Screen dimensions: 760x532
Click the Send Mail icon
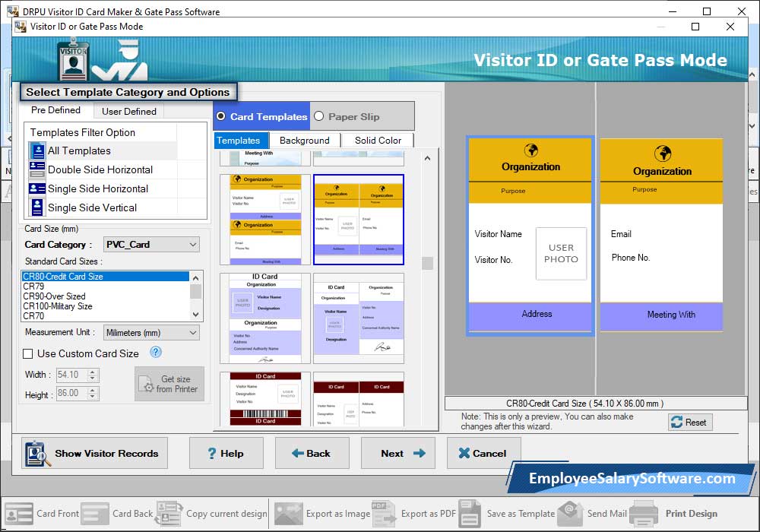click(570, 514)
